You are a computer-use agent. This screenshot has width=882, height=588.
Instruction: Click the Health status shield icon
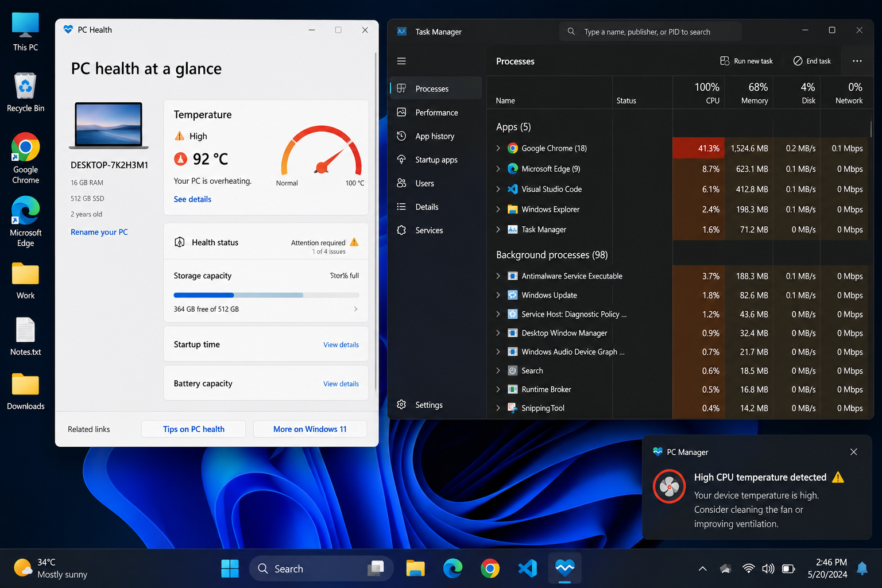[x=180, y=242]
